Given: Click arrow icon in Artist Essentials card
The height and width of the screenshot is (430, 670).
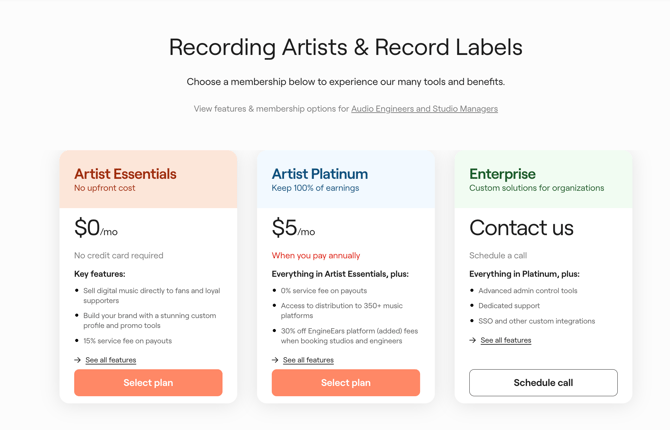Looking at the screenshot, I should pos(78,360).
